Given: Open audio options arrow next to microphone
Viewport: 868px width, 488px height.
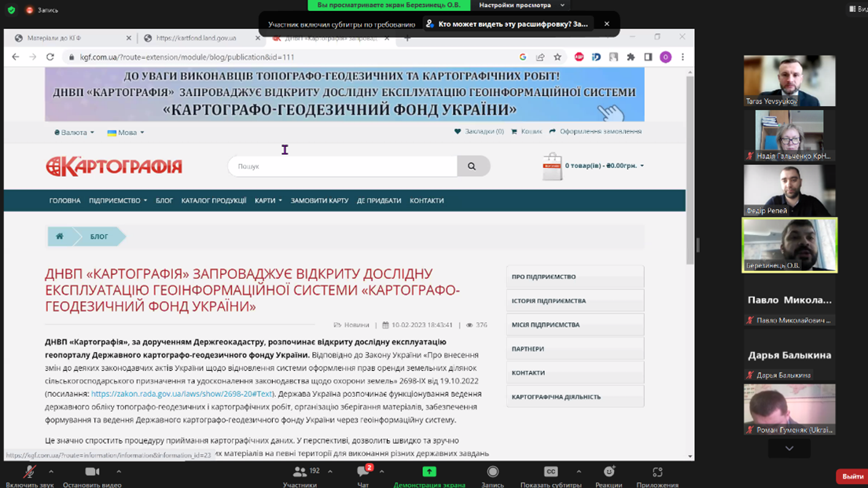Looking at the screenshot, I should click(x=51, y=471).
